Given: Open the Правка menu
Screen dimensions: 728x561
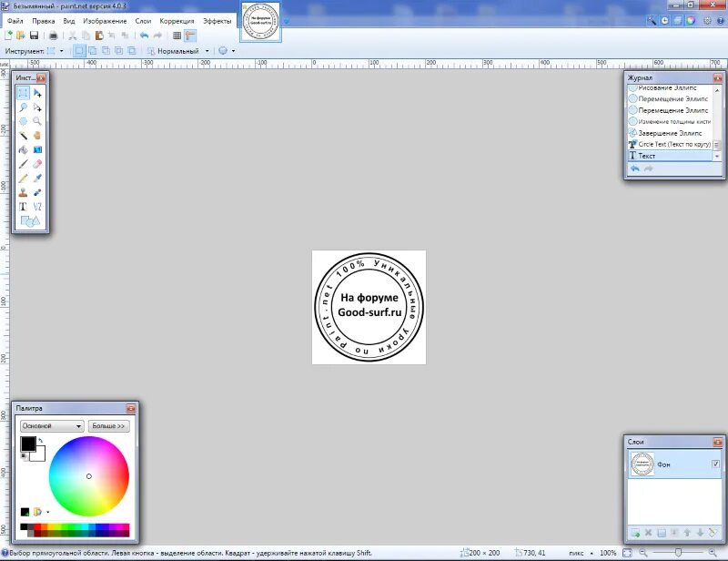Looking at the screenshot, I should point(43,21).
